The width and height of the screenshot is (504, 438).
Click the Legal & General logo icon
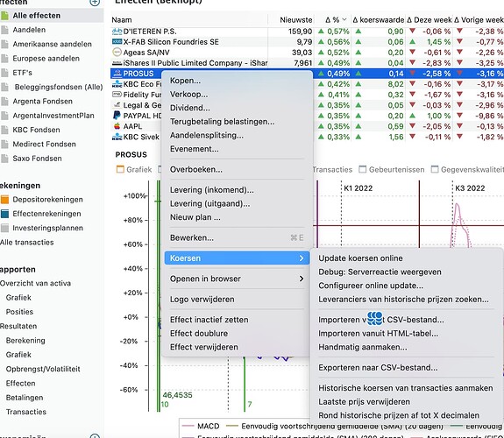[117, 105]
